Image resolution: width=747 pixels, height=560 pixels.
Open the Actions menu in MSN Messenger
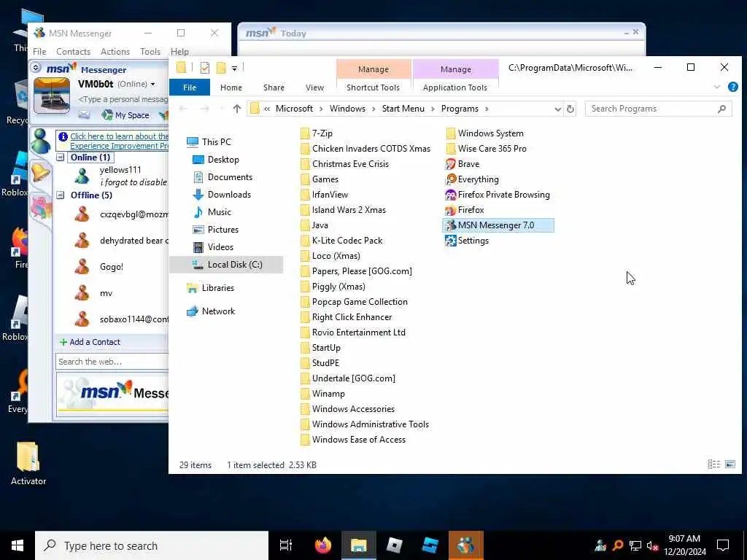115,52
